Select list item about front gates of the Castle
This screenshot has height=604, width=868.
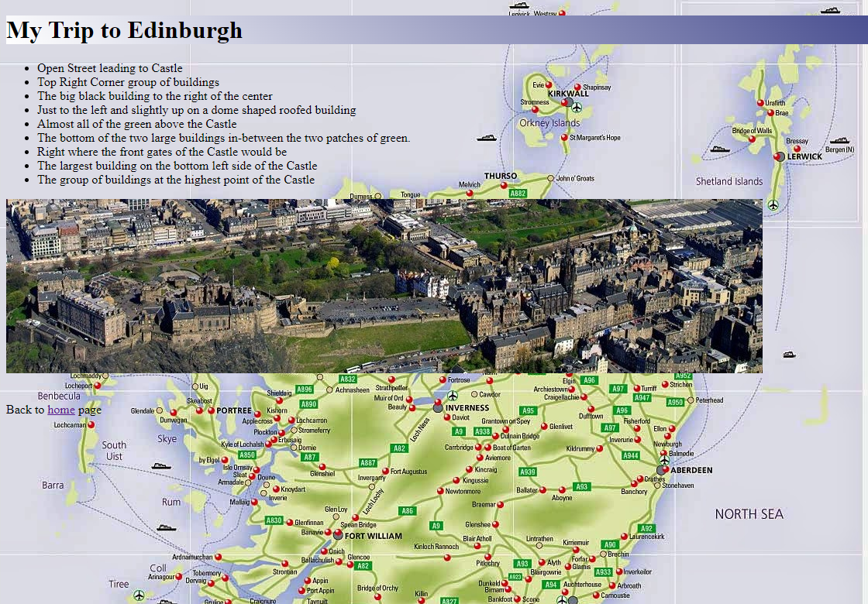pyautogui.click(x=162, y=152)
